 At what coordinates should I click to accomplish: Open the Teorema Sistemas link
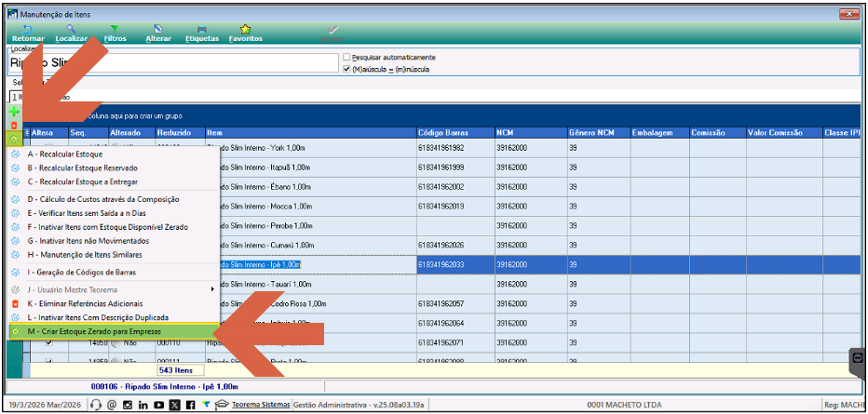pos(261,405)
